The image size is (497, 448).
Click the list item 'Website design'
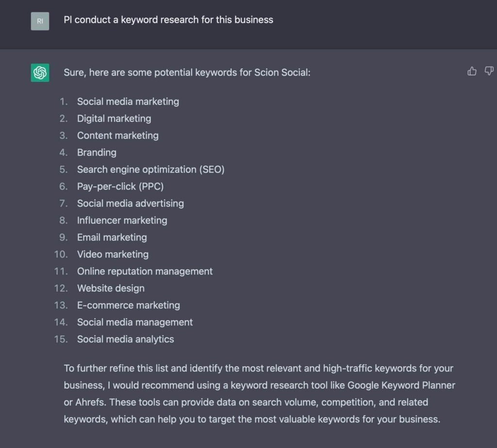coord(111,288)
